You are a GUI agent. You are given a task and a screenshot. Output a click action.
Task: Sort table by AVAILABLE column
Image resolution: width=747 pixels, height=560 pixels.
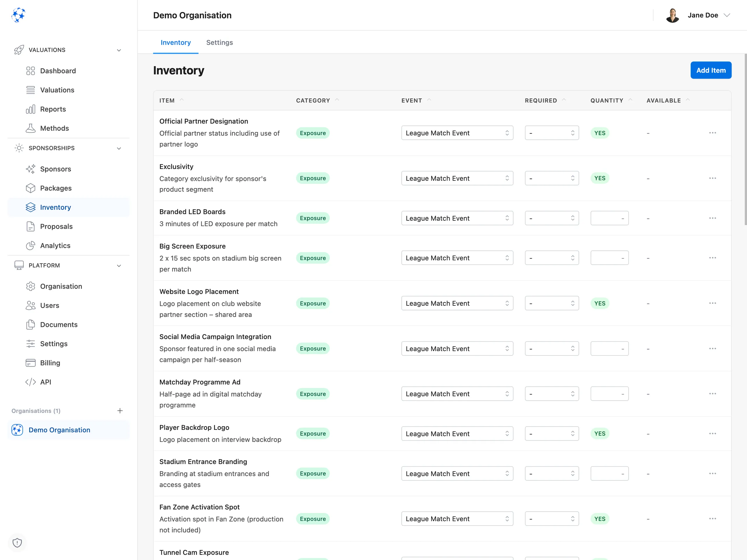668,100
